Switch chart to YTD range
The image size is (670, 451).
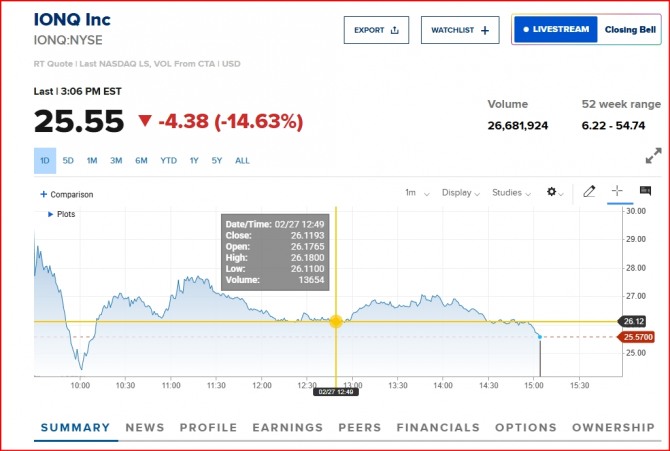point(168,161)
